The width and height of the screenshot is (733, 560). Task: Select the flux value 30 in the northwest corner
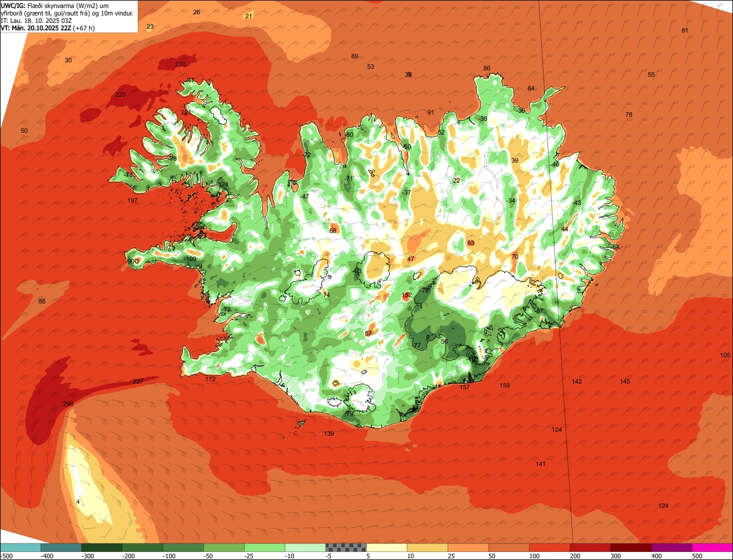68,60
